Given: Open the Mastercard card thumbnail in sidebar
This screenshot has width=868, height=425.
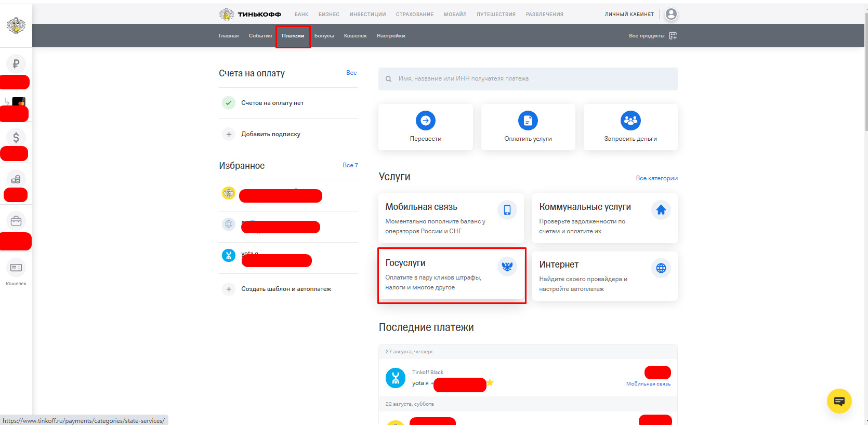Looking at the screenshot, I should (x=19, y=102).
